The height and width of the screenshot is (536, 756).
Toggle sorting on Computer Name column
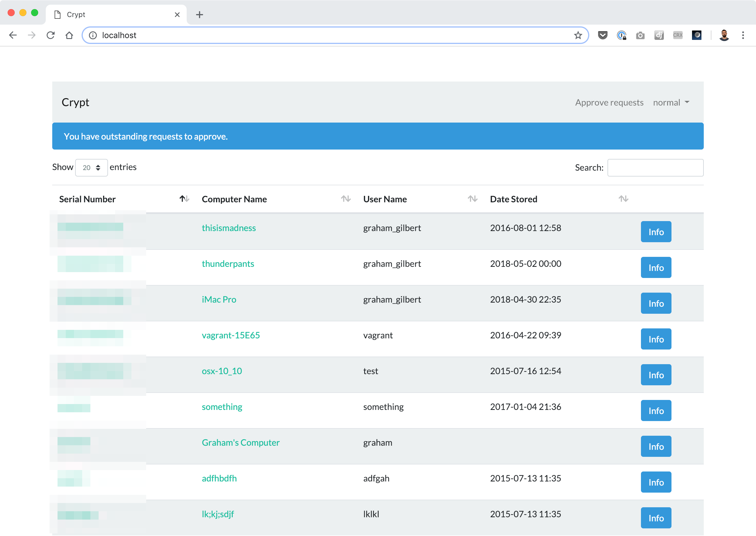345,199
